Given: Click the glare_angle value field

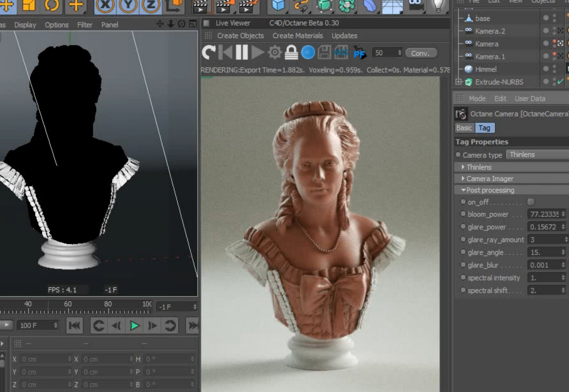Looking at the screenshot, I should pos(547,252).
